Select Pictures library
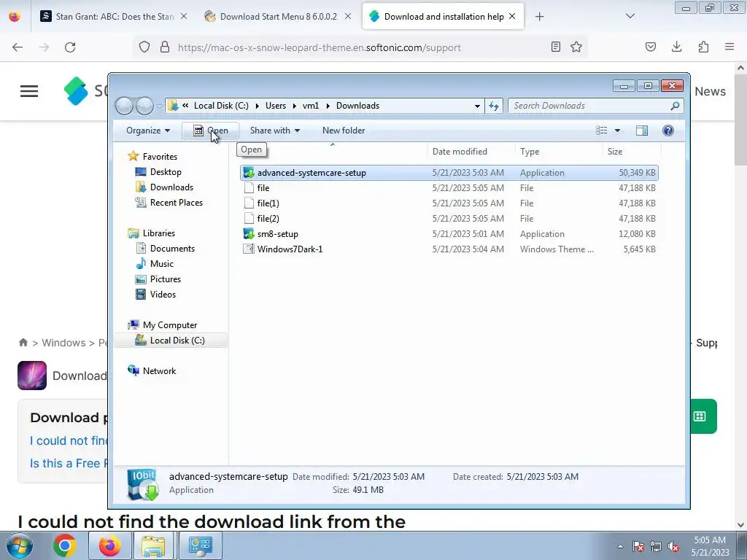 pyautogui.click(x=166, y=279)
